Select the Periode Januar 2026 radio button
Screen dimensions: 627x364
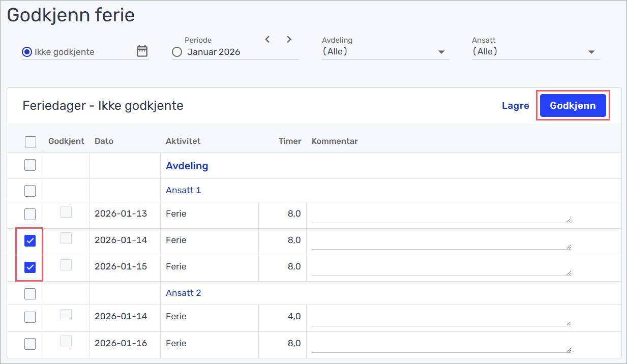pos(177,52)
